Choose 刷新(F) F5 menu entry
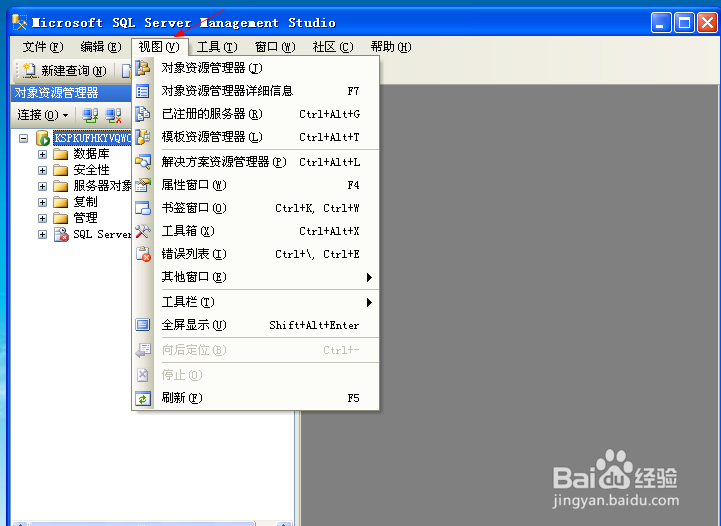 256,398
